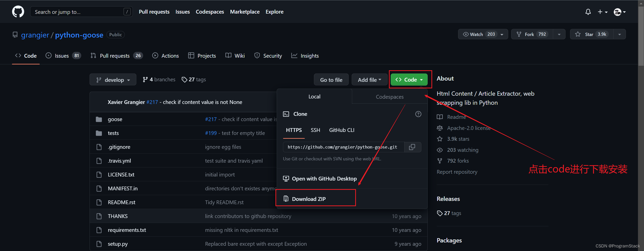Click the GitHub Desktop icon

[x=286, y=179]
